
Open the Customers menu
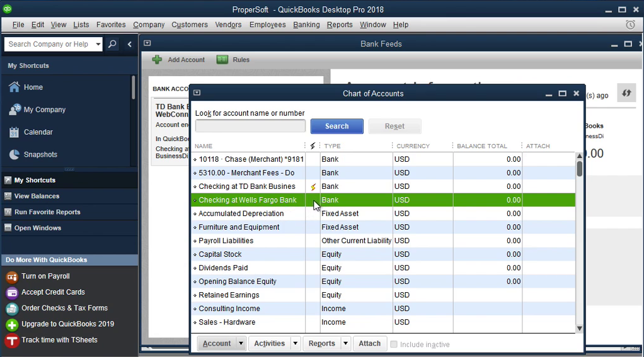pos(190,25)
